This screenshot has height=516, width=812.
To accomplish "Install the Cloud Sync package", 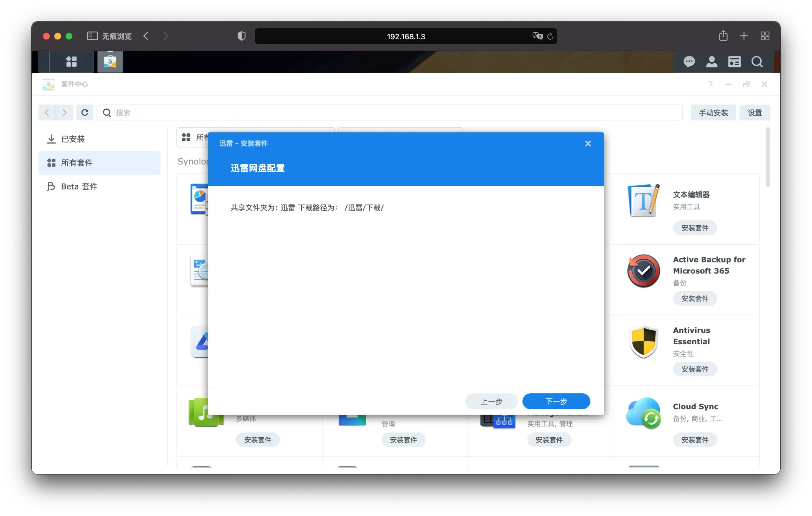I will click(695, 440).
